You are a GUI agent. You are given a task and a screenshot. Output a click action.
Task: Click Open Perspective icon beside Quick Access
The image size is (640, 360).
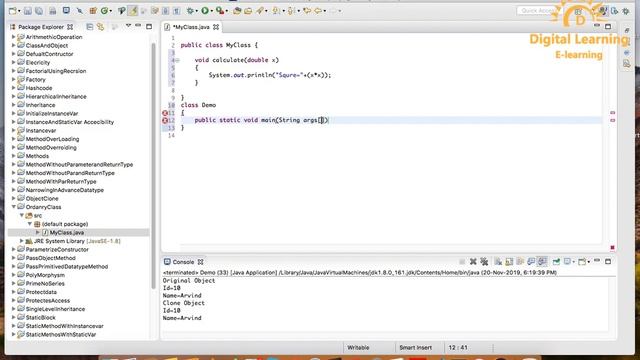tap(578, 11)
